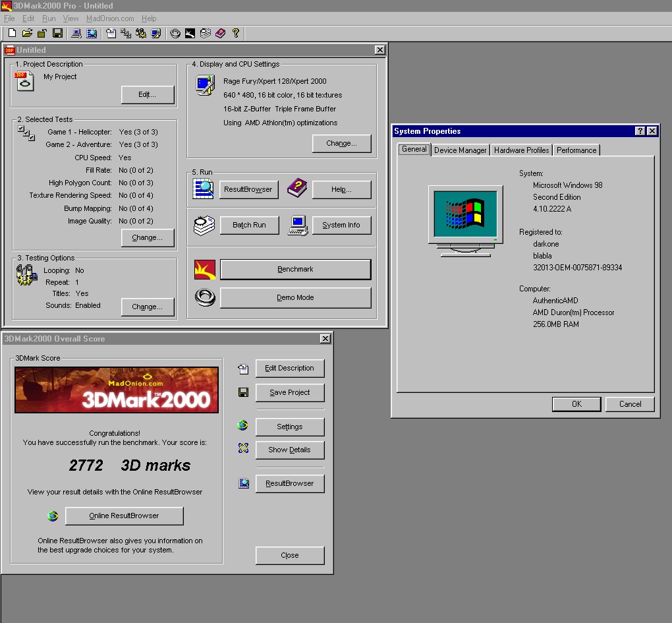Click the document icon beside Edit Description
This screenshot has height=623, width=672.
pos(243,369)
